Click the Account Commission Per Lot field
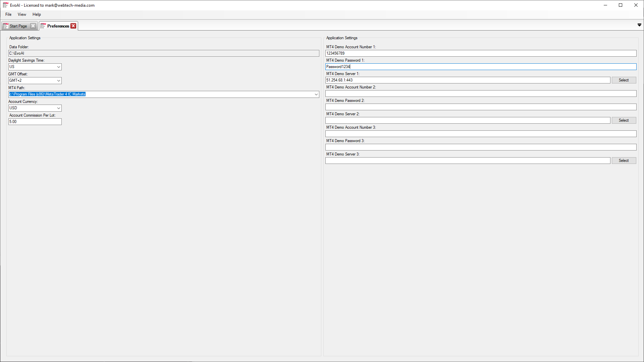Image resolution: width=644 pixels, height=362 pixels. tap(35, 122)
